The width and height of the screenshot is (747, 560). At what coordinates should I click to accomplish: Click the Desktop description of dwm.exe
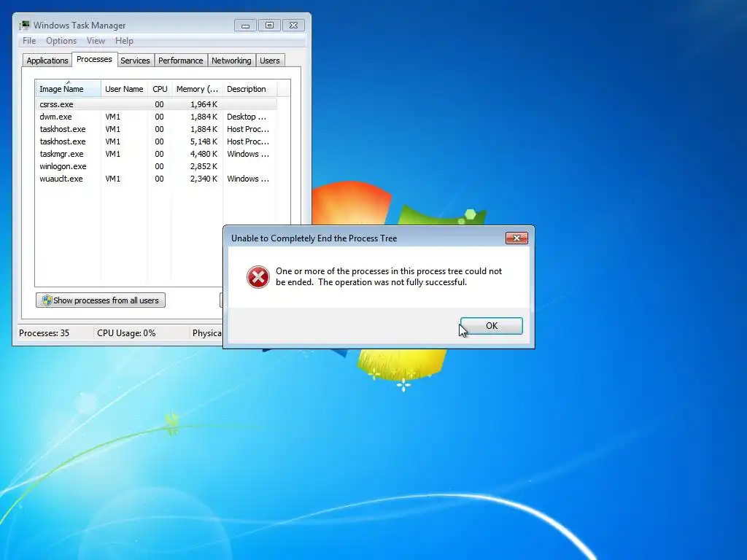tap(247, 117)
